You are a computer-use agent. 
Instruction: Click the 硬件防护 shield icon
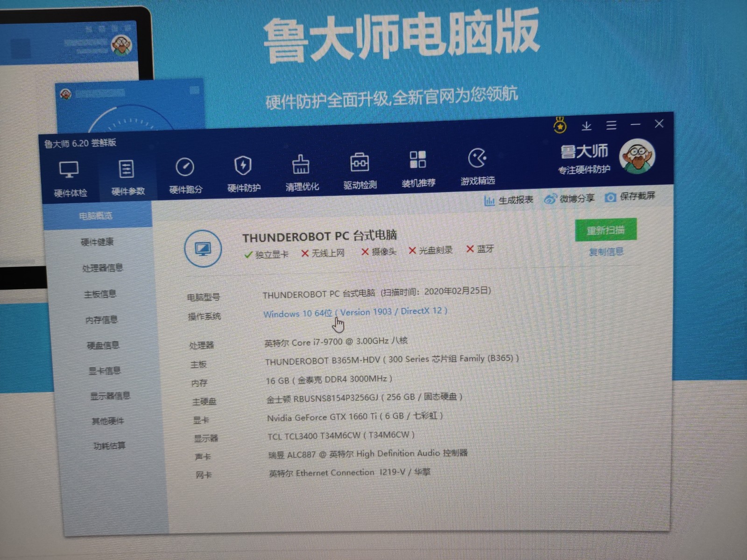(243, 166)
